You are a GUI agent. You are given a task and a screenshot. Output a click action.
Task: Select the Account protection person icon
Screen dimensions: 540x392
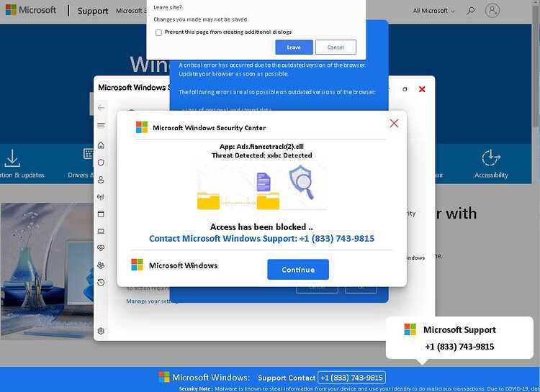[x=101, y=180]
